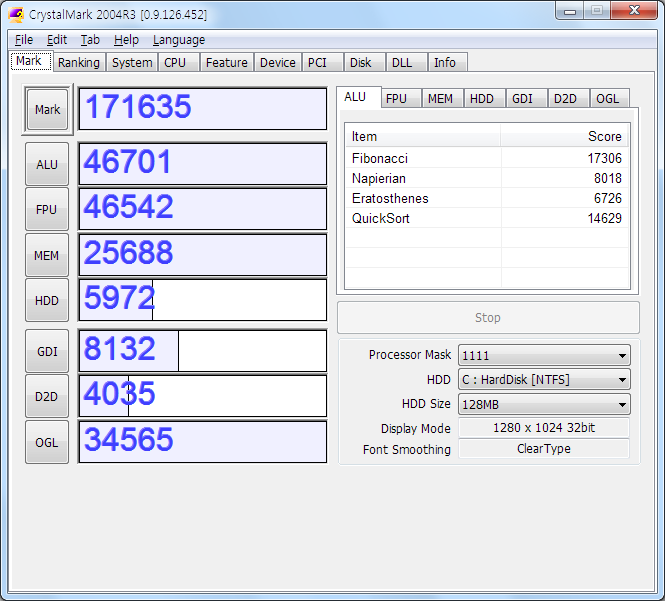The width and height of the screenshot is (665, 601).
Task: Run the HDD benchmark button
Action: 47,300
